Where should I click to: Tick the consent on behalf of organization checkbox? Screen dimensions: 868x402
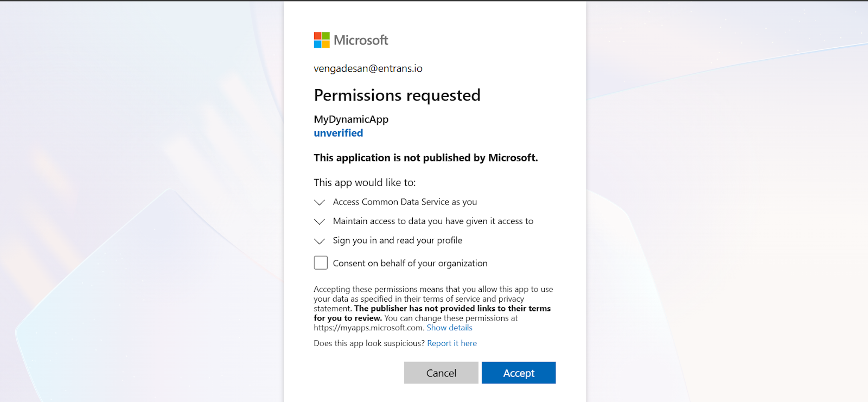(x=321, y=263)
